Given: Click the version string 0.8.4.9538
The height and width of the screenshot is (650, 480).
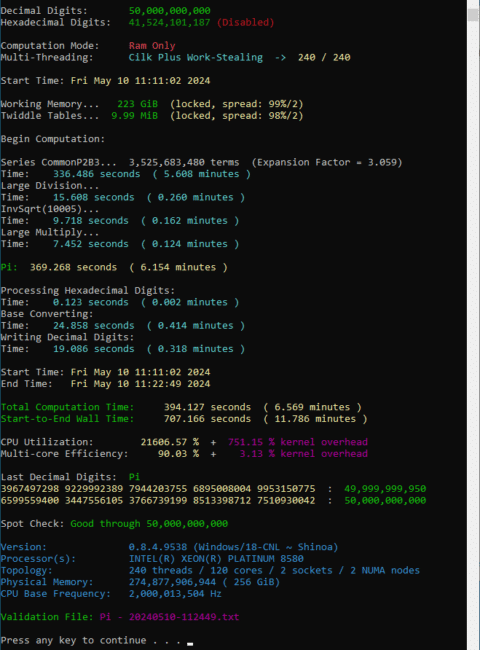Looking at the screenshot, I should [x=158, y=547].
